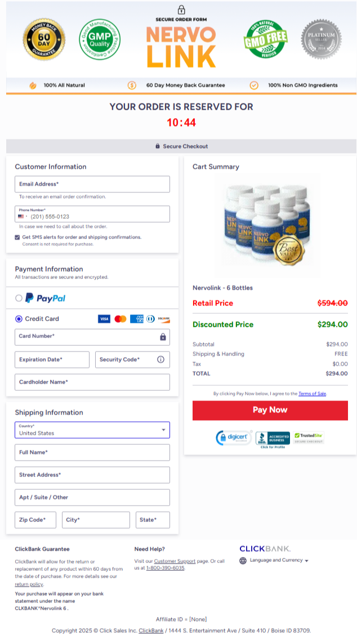Click the Email Address input field
This screenshot has width=357, height=644.
[x=92, y=184]
